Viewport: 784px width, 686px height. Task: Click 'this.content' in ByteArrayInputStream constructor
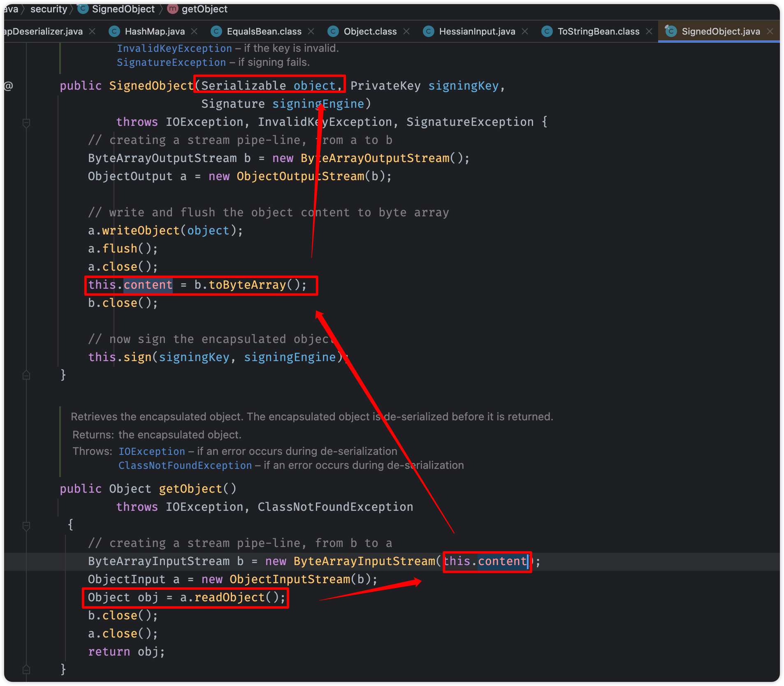[485, 561]
